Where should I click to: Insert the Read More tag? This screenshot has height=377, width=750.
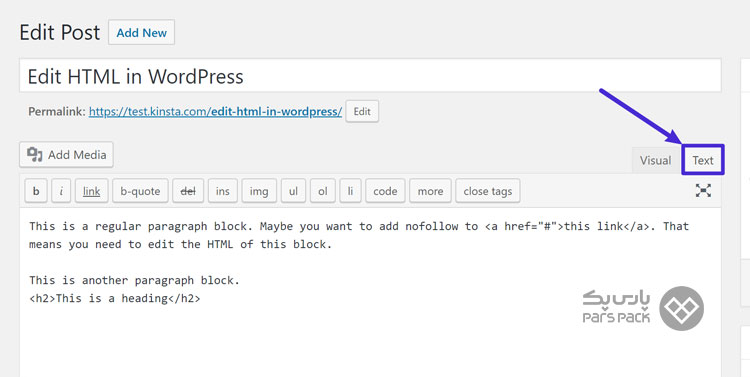tap(430, 191)
